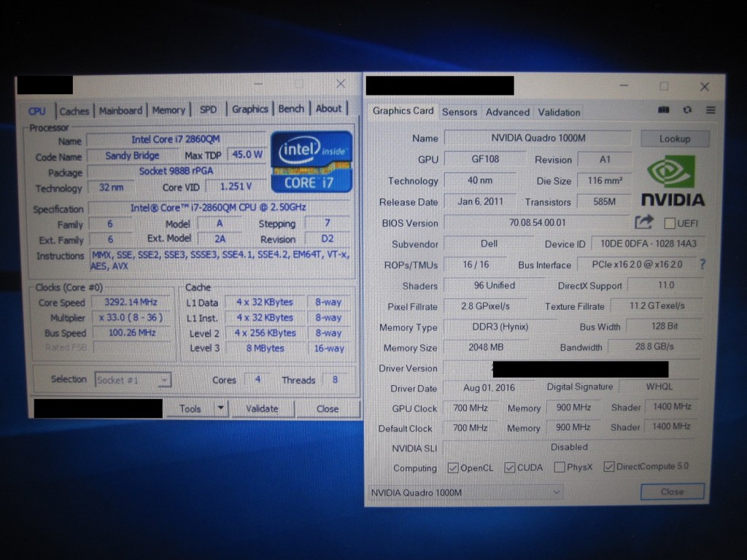
Task: Click the Memory Type value DDR3 (Hynix)
Action: 500,327
